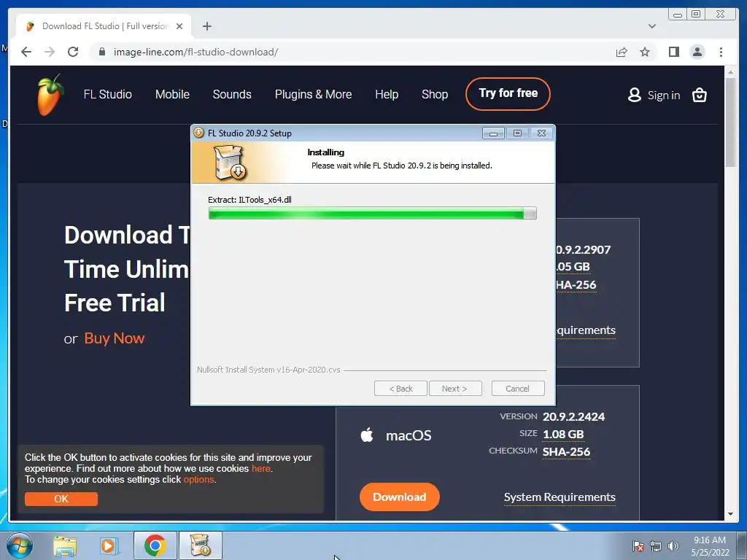
Task: Click the cookie 'options' link
Action: (x=198, y=480)
